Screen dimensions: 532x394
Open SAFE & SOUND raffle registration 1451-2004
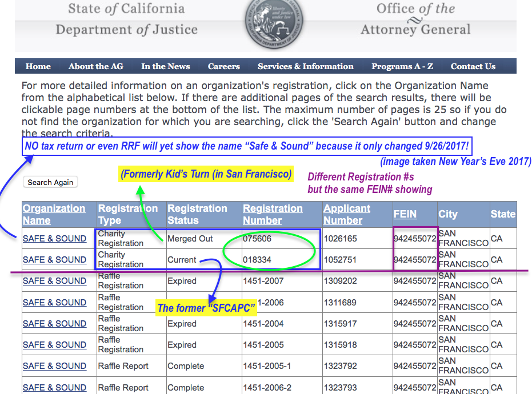(x=54, y=324)
